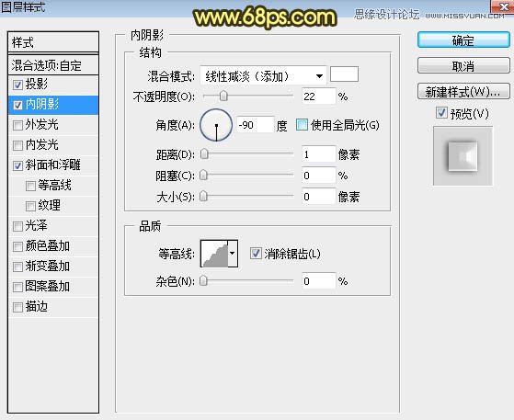Open the 混合模式 blend mode dropdown
This screenshot has width=514, height=420.
pyautogui.click(x=263, y=76)
